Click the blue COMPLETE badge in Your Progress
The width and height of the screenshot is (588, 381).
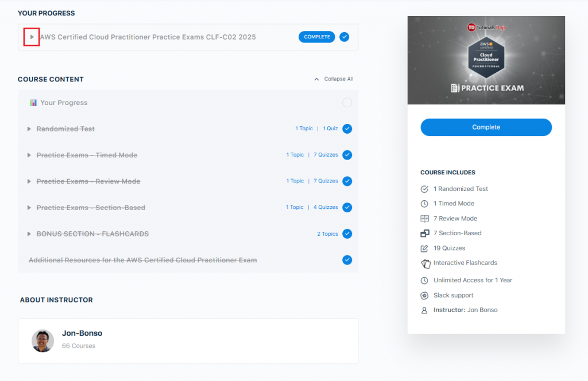click(x=316, y=37)
